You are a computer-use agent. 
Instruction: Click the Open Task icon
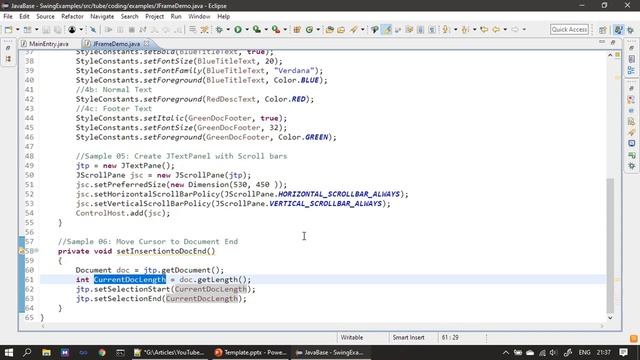[341, 29]
